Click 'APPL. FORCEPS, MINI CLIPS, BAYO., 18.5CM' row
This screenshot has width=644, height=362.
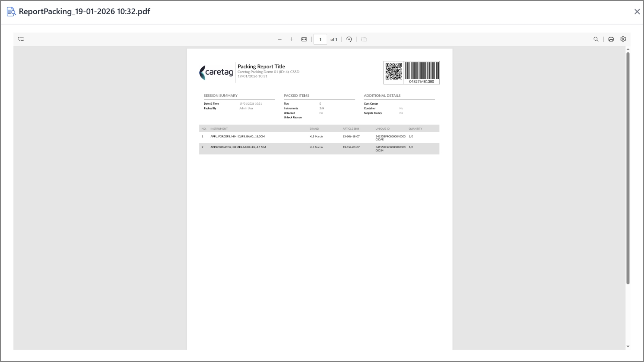pyautogui.click(x=319, y=138)
